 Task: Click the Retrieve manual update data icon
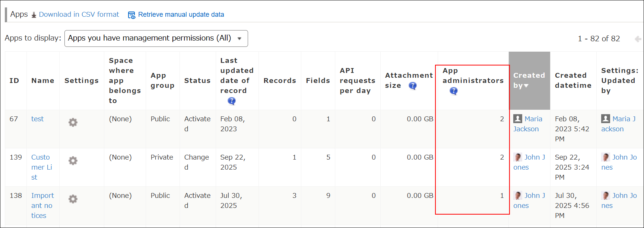131,15
